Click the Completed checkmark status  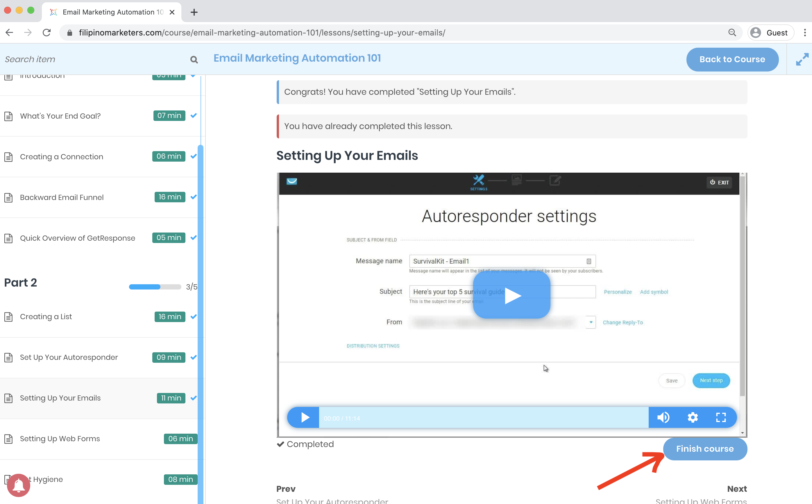click(305, 444)
